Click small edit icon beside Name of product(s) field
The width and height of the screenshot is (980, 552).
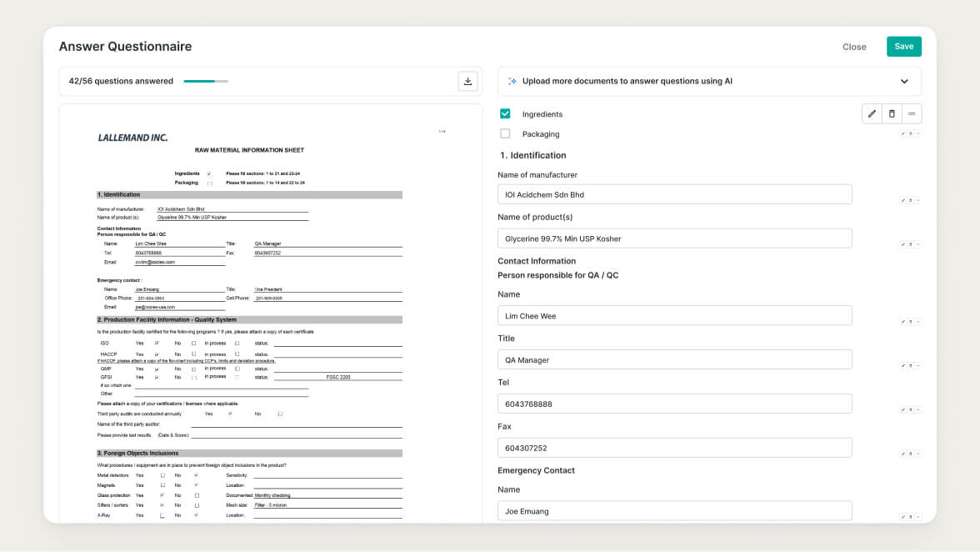coord(903,244)
